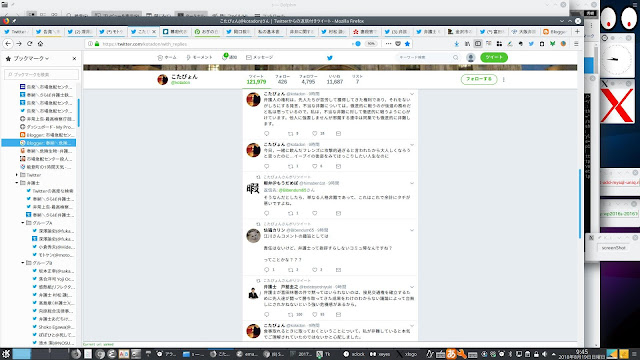This screenshot has width=640, height=360.
Task: Show site information icon in URL bar
Action: [x=90, y=44]
